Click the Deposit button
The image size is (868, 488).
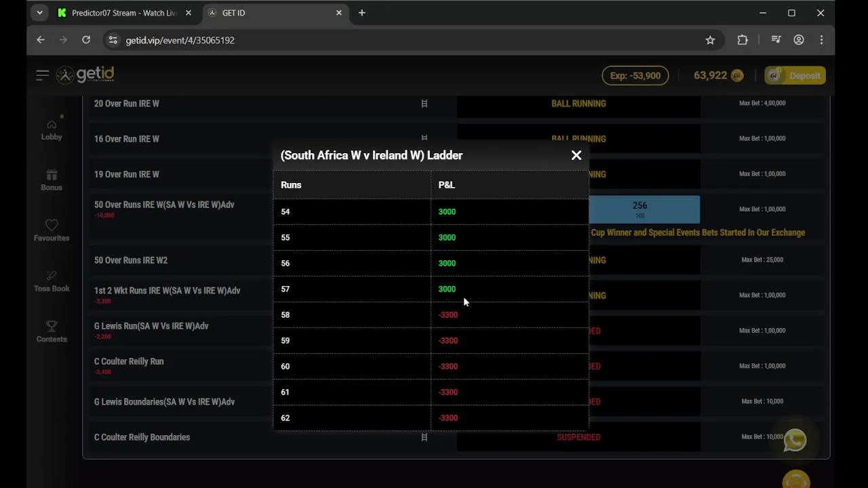coord(795,75)
